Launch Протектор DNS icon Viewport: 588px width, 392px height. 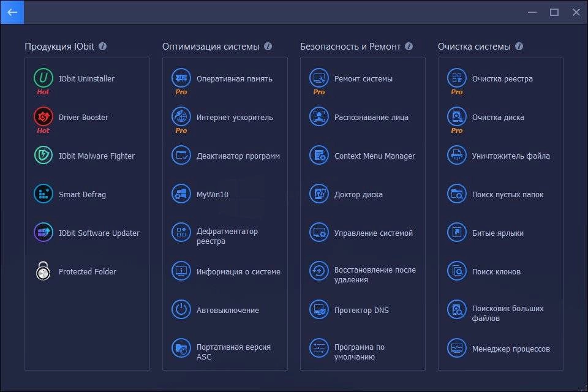click(x=319, y=310)
